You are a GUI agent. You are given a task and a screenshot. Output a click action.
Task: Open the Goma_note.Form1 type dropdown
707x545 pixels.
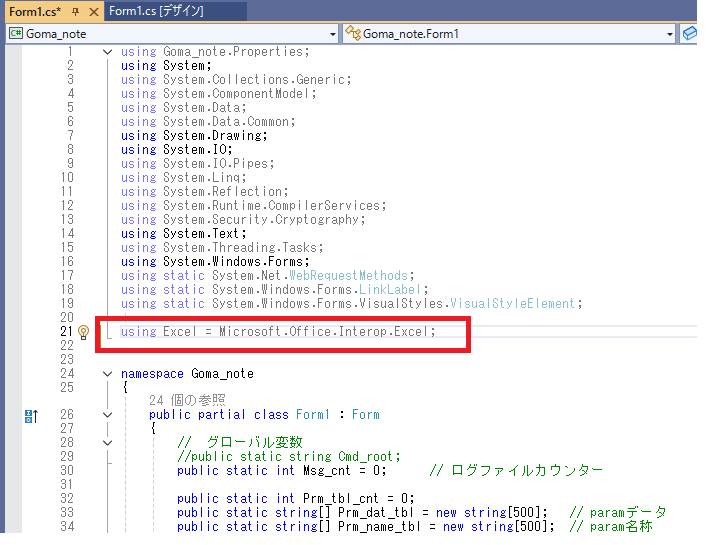click(670, 34)
